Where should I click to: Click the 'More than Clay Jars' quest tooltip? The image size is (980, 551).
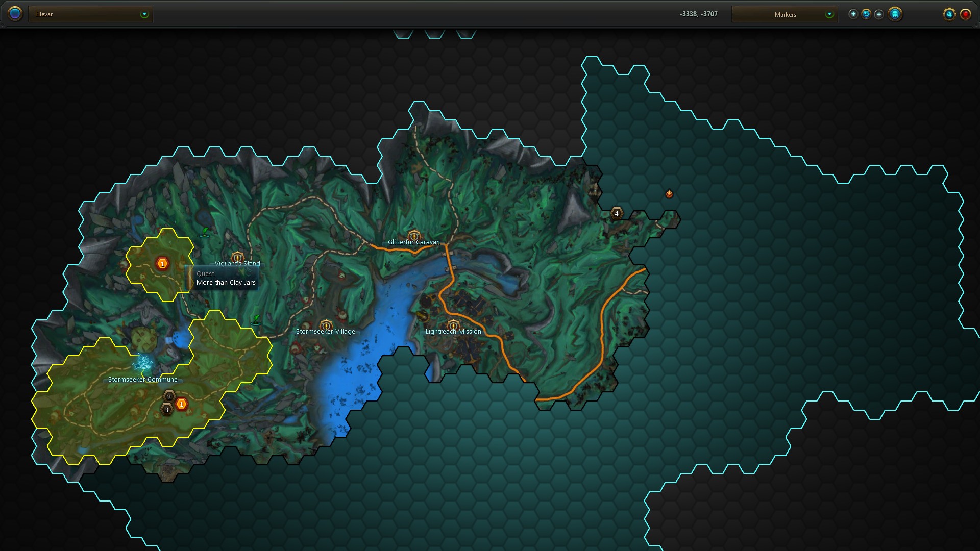[223, 278]
